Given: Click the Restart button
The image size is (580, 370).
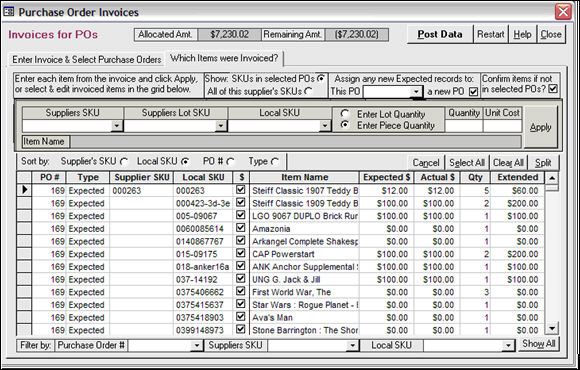Looking at the screenshot, I should click(490, 34).
